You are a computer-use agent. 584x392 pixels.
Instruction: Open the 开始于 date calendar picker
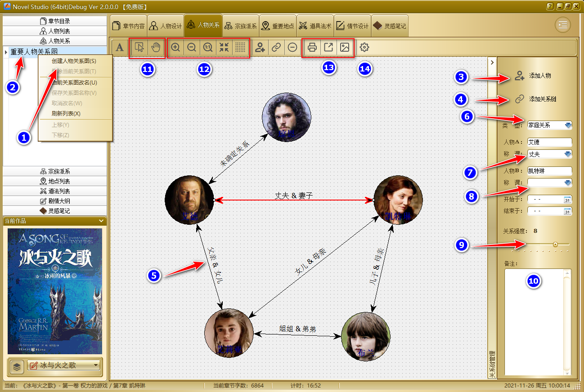[x=568, y=199]
